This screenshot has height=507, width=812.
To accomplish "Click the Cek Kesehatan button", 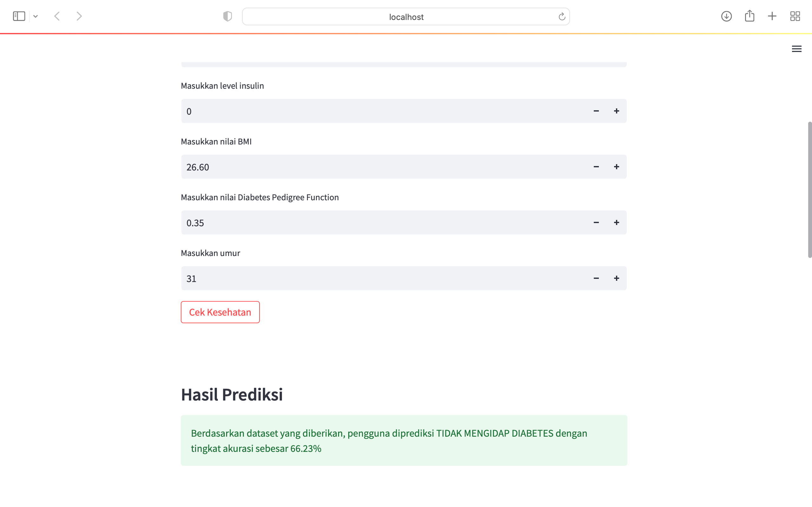I will [x=220, y=312].
